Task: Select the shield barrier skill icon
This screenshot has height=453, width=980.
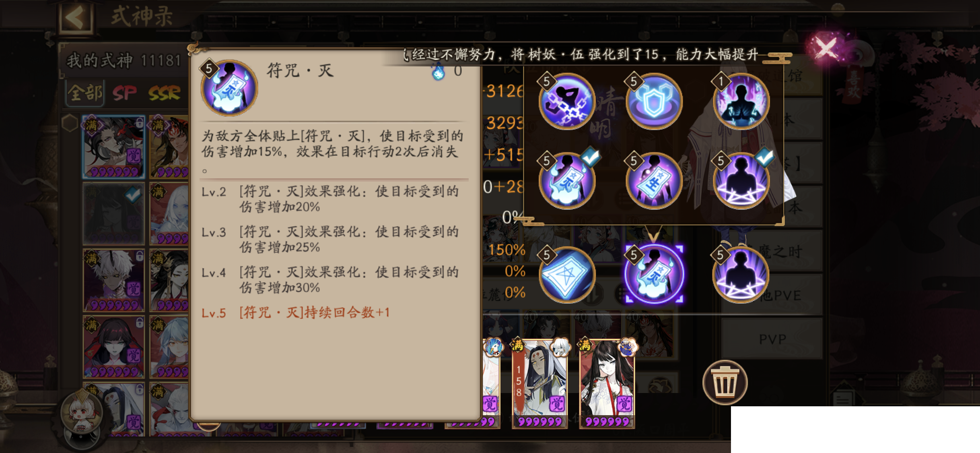Action: click(654, 101)
